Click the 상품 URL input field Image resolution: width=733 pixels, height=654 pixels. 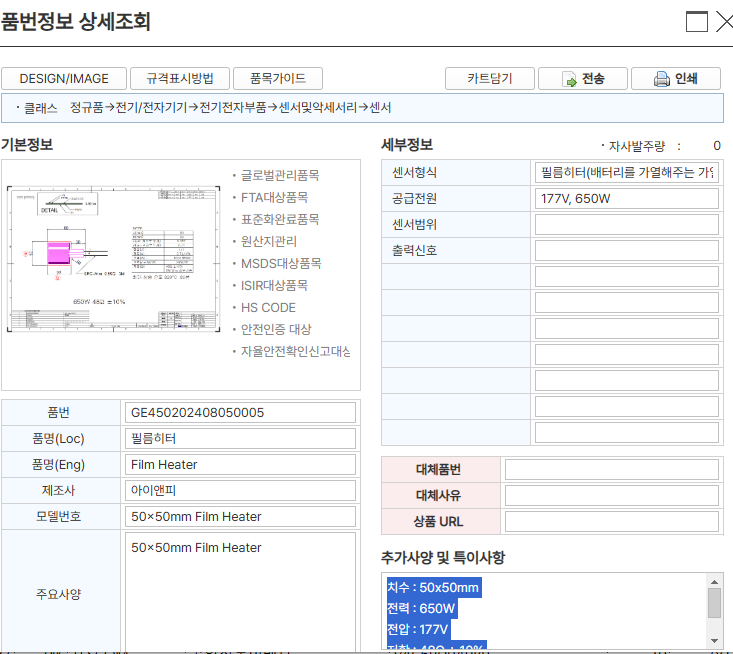[x=612, y=522]
